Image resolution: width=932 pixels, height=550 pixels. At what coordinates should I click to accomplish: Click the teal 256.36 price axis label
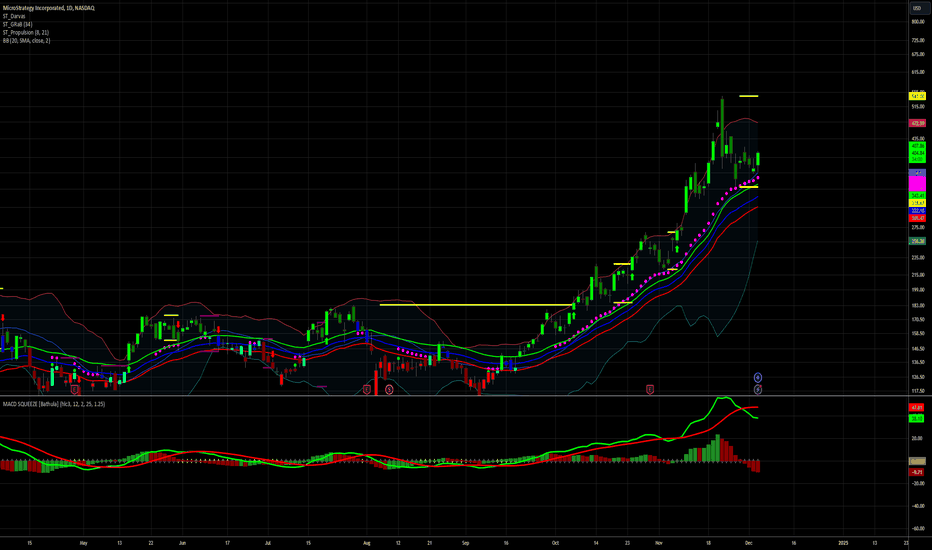pyautogui.click(x=916, y=241)
